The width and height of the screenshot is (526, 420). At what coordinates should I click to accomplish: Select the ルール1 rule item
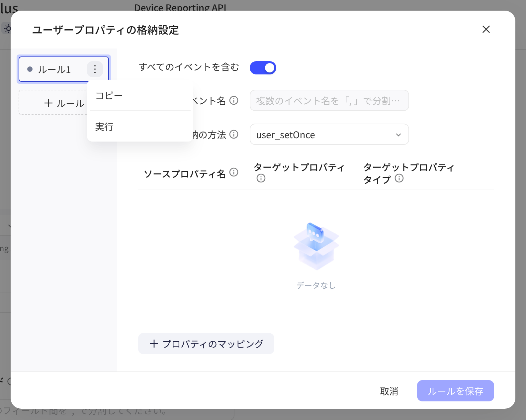(64, 69)
